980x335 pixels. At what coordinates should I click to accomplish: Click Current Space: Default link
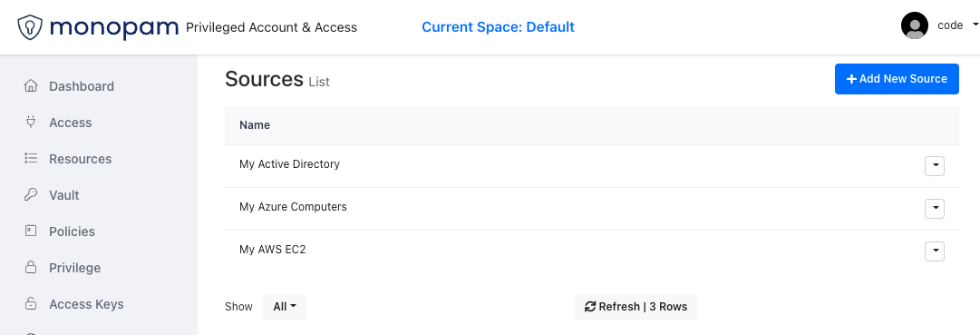click(498, 27)
